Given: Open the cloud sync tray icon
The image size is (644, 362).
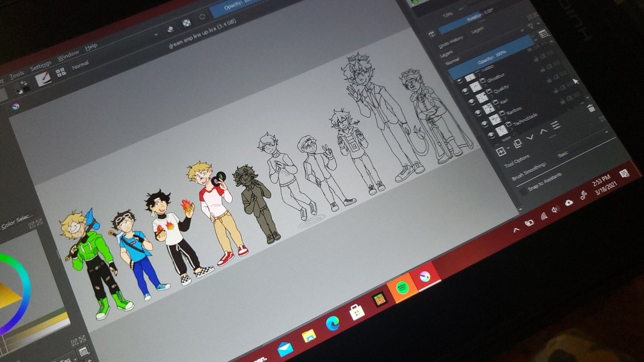Looking at the screenshot, I should click(569, 202).
